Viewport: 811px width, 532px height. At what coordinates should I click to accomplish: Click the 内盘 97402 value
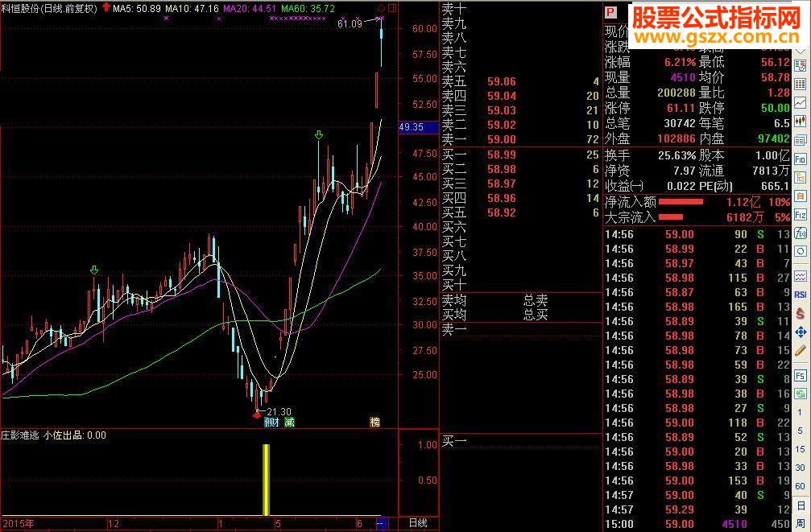coord(774,138)
